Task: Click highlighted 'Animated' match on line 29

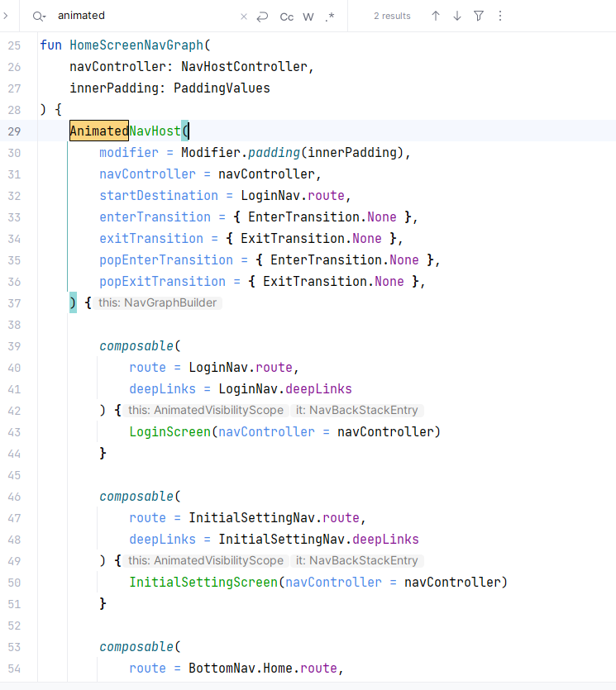Action: (99, 131)
